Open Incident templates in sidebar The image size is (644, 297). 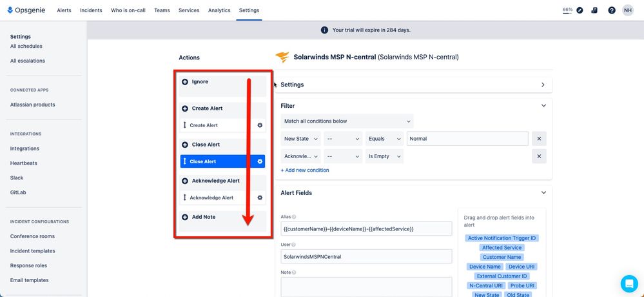coord(32,251)
